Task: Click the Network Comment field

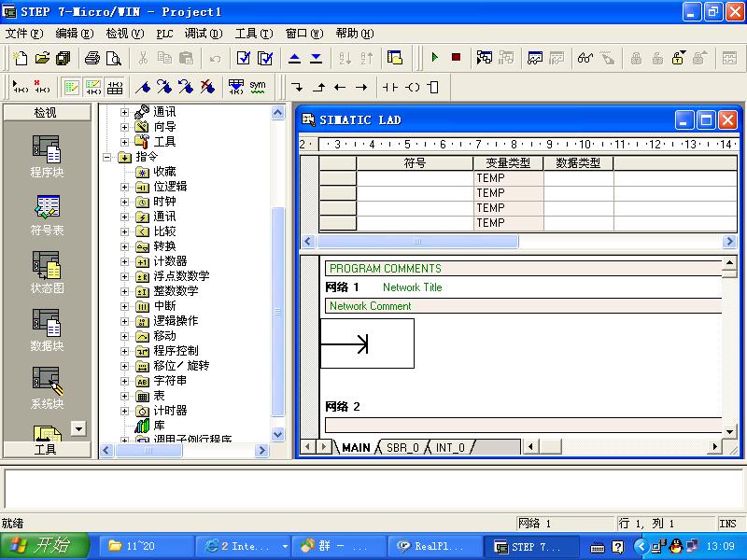Action: pyautogui.click(x=523, y=306)
